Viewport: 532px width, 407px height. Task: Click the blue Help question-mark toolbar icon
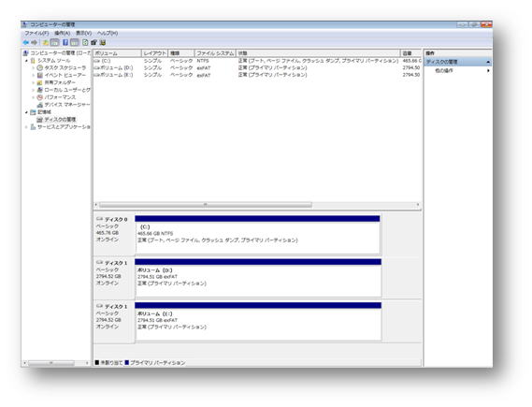(x=65, y=42)
